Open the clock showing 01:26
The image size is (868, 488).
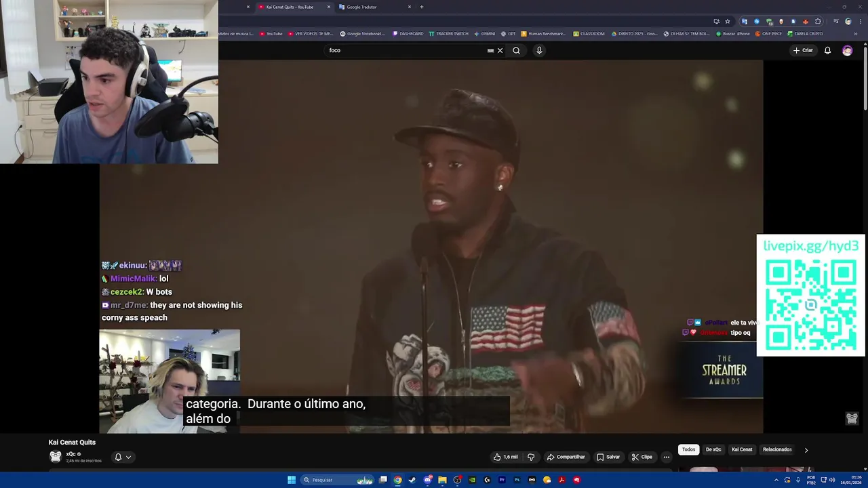tap(850, 480)
